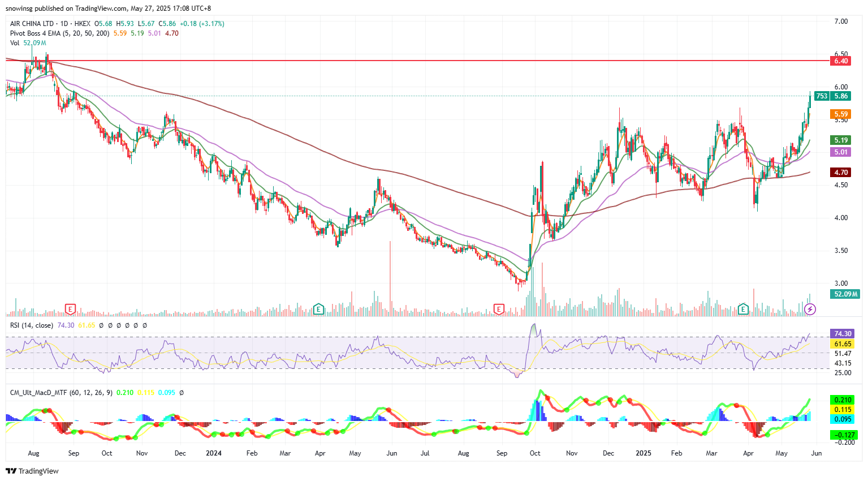868x481 pixels.
Task: Click the green 0.210 MACD label on the scale
Action: point(842,400)
